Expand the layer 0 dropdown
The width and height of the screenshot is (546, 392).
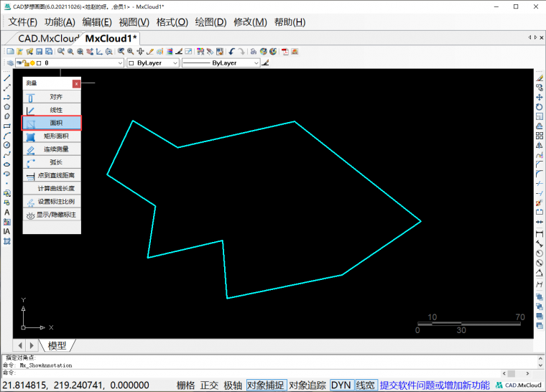point(120,63)
